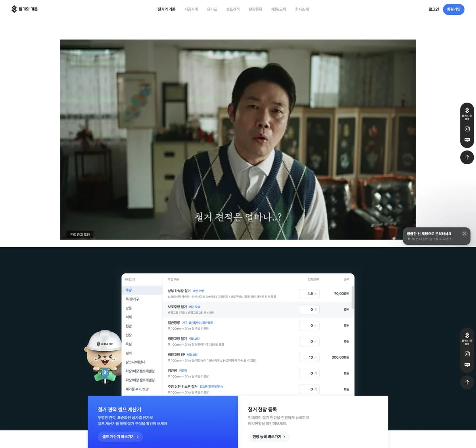
Task: Click the 회원가입 sign-up button
Action: [453, 9]
